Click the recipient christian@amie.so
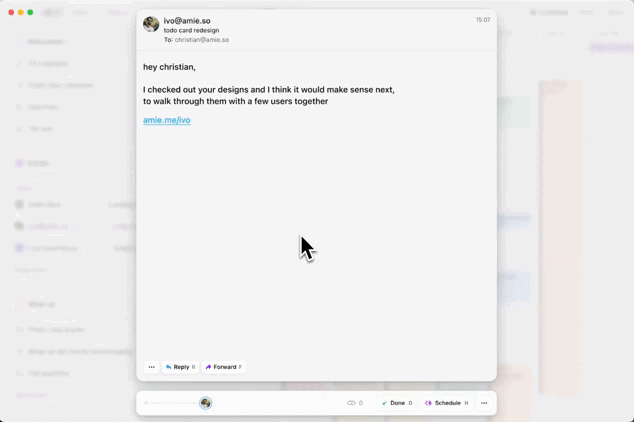 [202, 40]
